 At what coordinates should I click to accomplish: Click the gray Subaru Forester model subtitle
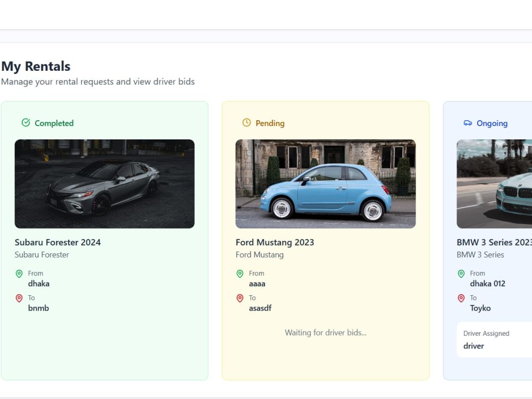pos(41,255)
